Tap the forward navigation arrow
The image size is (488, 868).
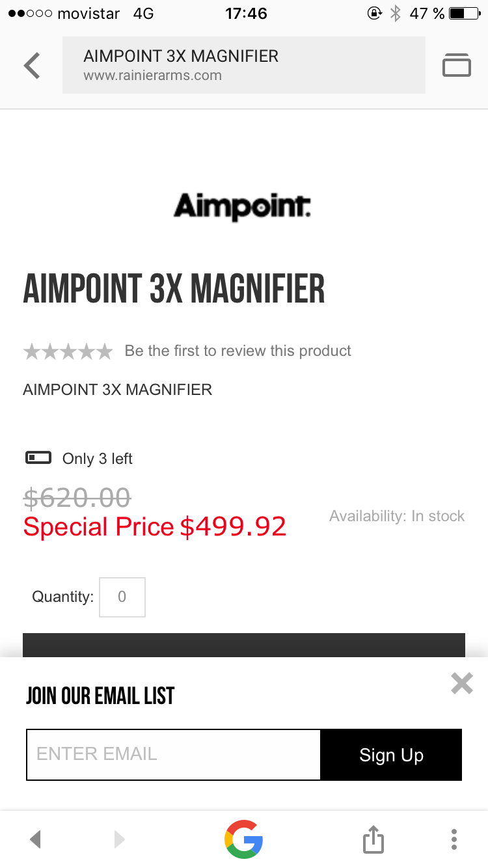tap(118, 839)
